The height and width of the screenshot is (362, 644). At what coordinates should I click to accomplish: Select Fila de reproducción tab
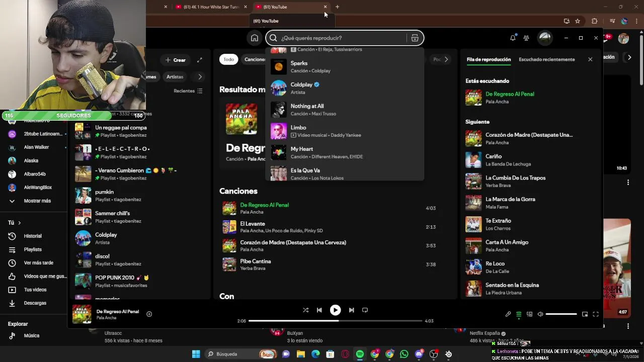point(489,59)
